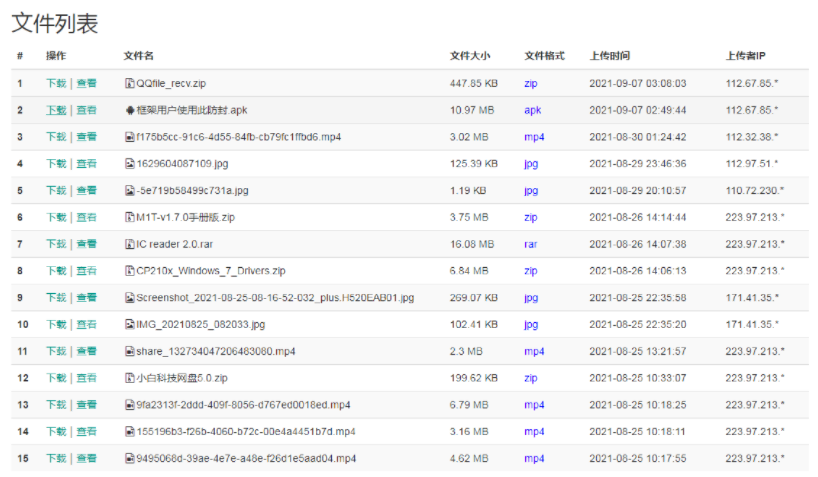Select upload time 2021-08-26 14:14:44
The width and height of the screenshot is (818, 477).
click(637, 217)
